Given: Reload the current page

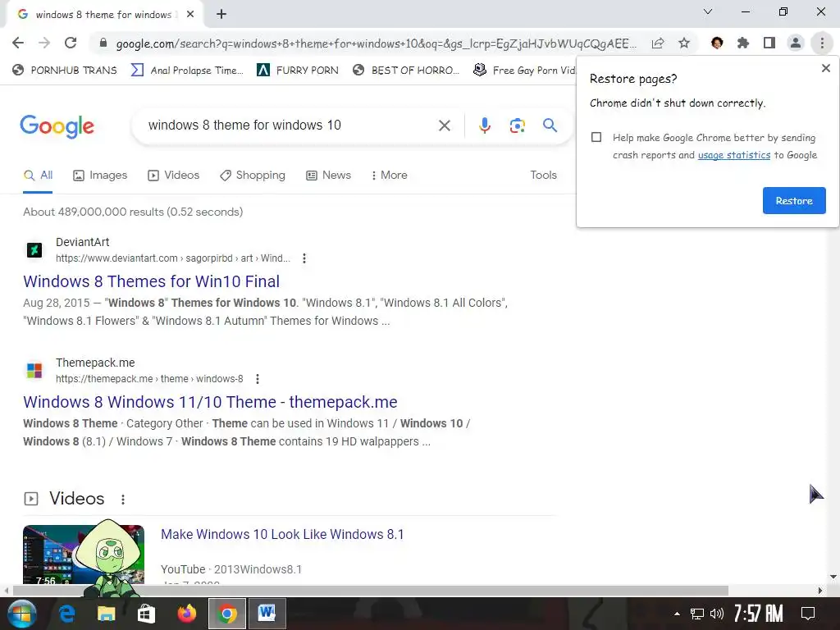Looking at the screenshot, I should (71, 43).
